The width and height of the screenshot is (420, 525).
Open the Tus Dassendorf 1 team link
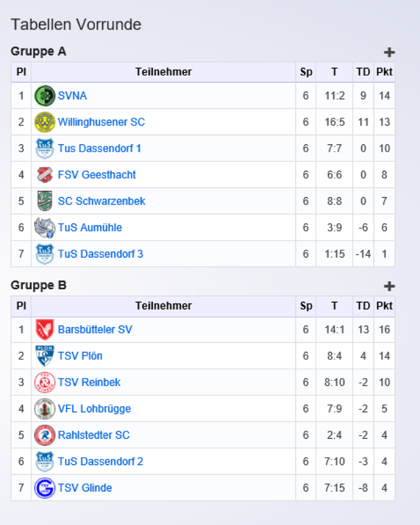[100, 149]
